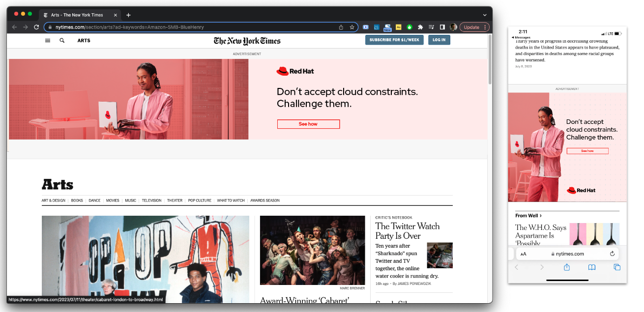Click The New York Times logo
644x312 pixels.
[247, 40]
